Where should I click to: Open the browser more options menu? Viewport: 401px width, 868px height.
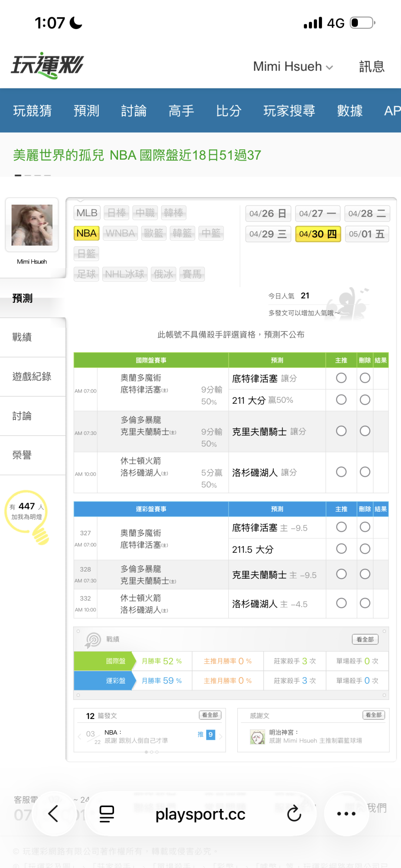click(346, 814)
